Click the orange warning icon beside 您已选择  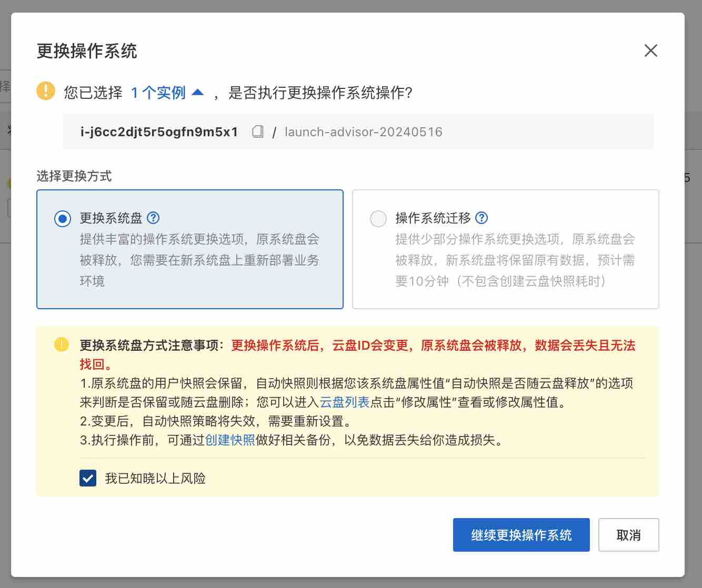(x=46, y=91)
